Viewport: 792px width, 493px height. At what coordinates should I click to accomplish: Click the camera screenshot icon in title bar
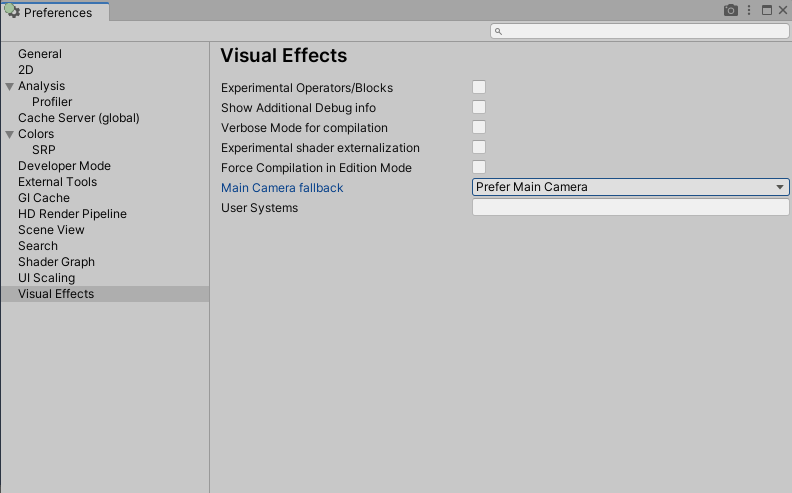tap(731, 11)
